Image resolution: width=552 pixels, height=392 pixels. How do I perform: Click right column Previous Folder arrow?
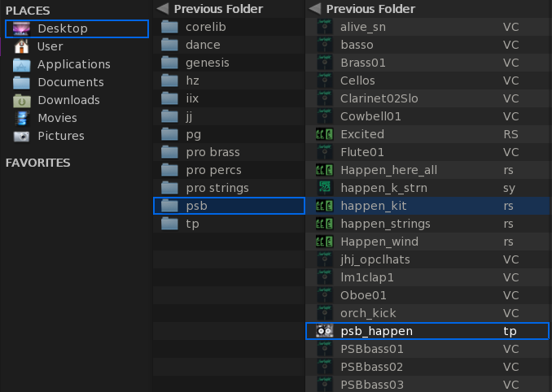315,8
